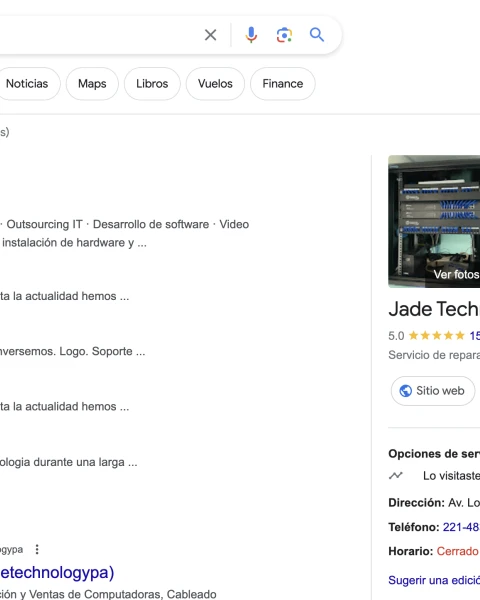Switch to the Noticias filter tab
The image size is (480, 600).
click(27, 83)
